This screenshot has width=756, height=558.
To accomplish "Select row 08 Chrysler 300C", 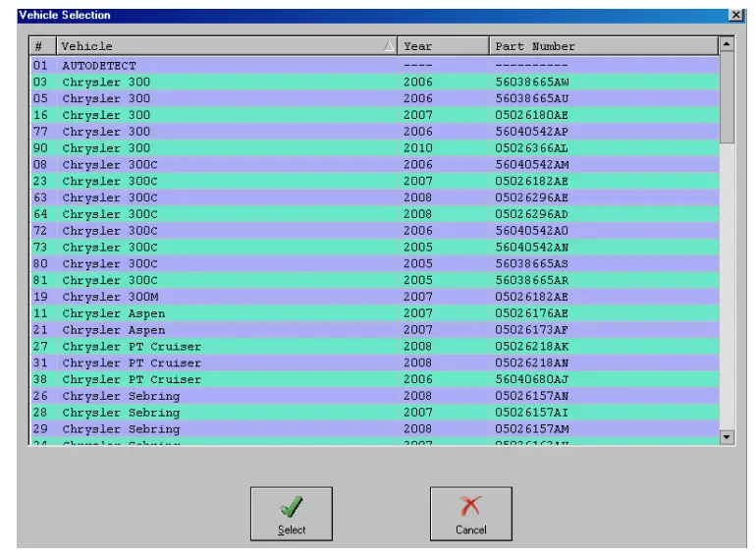I will click(374, 164).
